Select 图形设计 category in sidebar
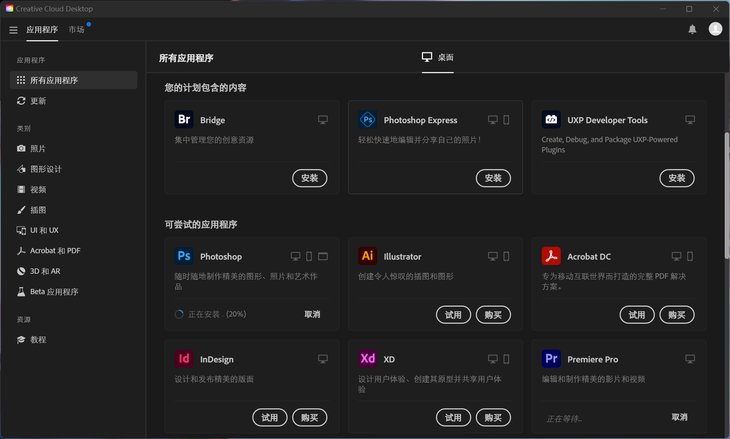 pyautogui.click(x=45, y=169)
